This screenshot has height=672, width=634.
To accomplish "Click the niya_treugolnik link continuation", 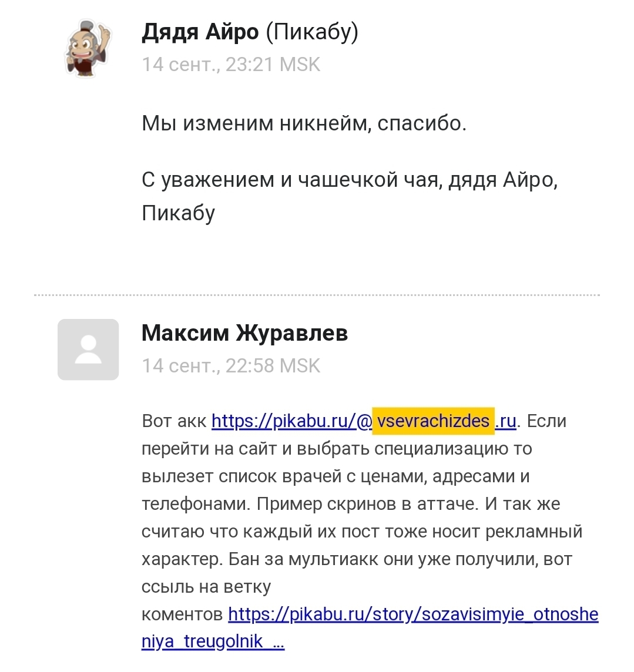I will [202, 641].
